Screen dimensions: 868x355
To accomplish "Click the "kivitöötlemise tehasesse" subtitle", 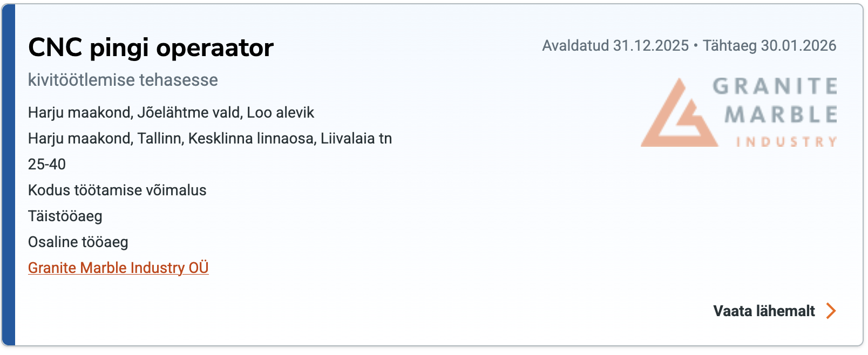I will (x=123, y=80).
